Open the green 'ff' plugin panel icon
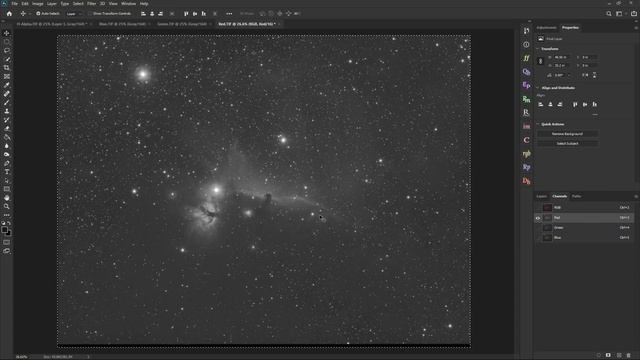Image resolution: width=640 pixels, height=360 pixels. pyautogui.click(x=526, y=58)
